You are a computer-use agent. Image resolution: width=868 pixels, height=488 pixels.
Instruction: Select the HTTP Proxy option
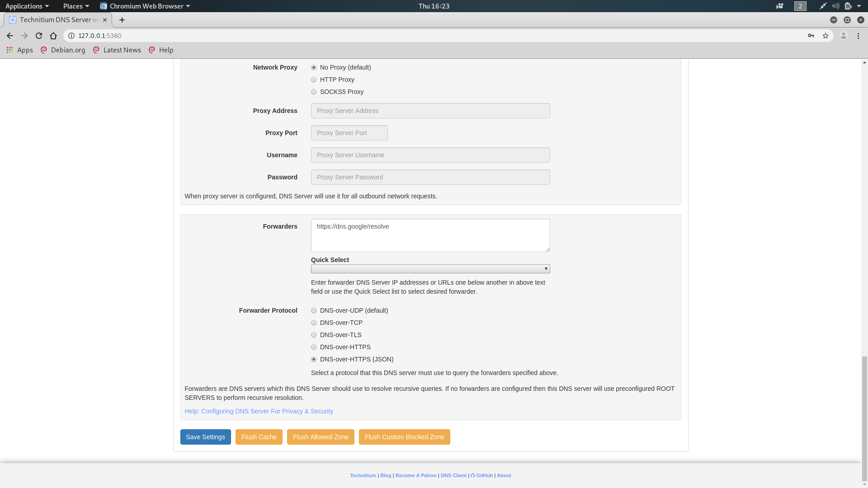point(314,79)
